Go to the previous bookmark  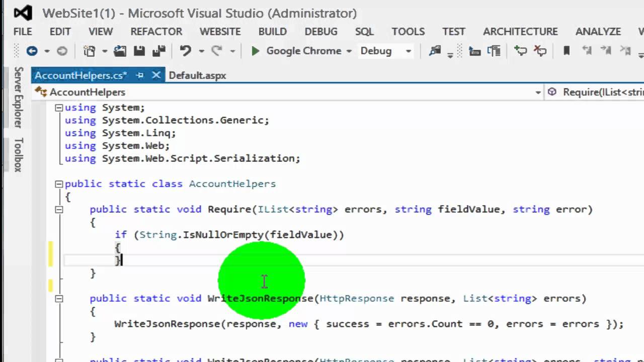(x=587, y=51)
